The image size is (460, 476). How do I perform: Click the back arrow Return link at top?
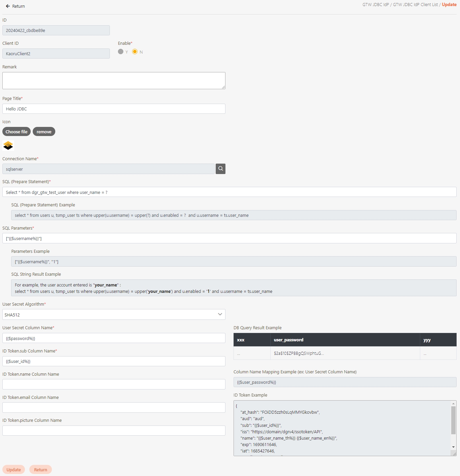[15, 6]
